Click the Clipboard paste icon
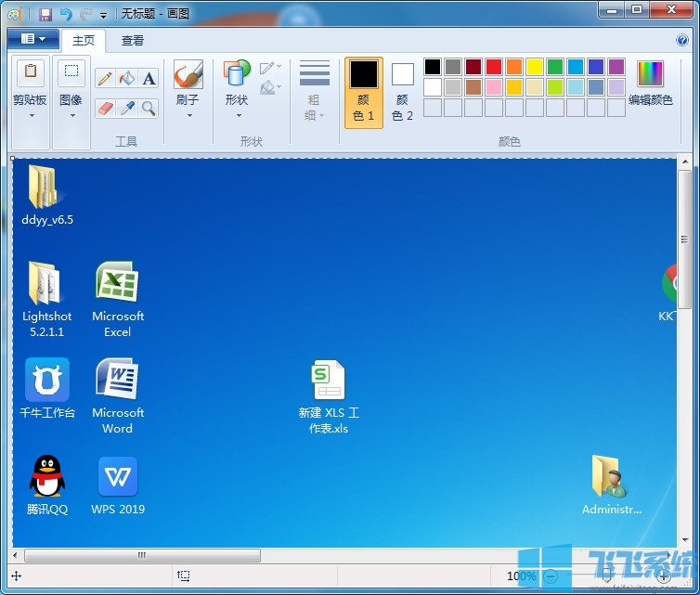The height and width of the screenshot is (595, 700). coord(31,72)
